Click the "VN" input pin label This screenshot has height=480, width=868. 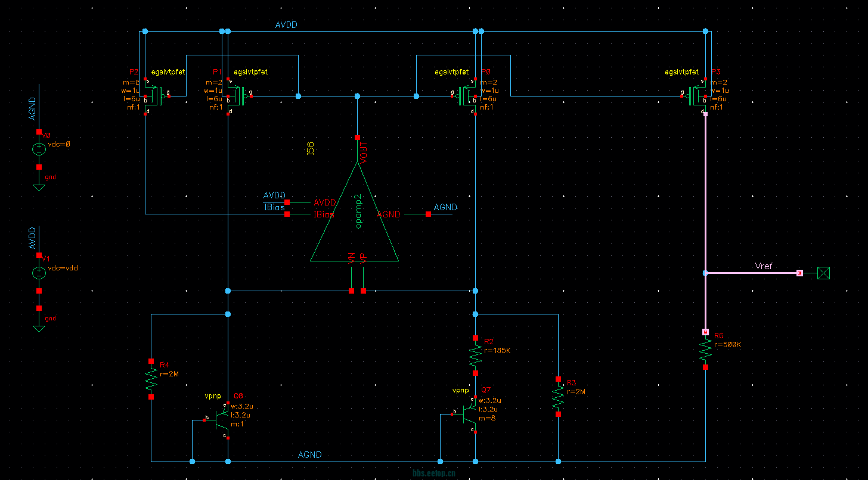[351, 258]
